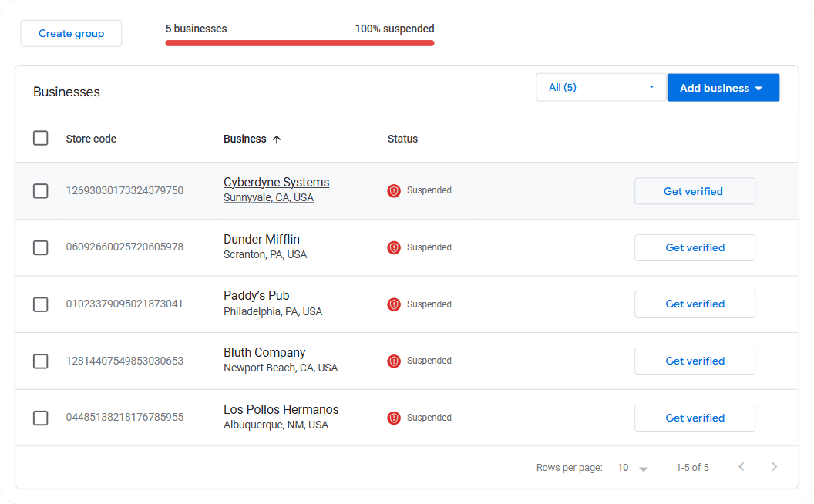
Task: Click Dunder Mifflin business name
Action: click(x=261, y=239)
